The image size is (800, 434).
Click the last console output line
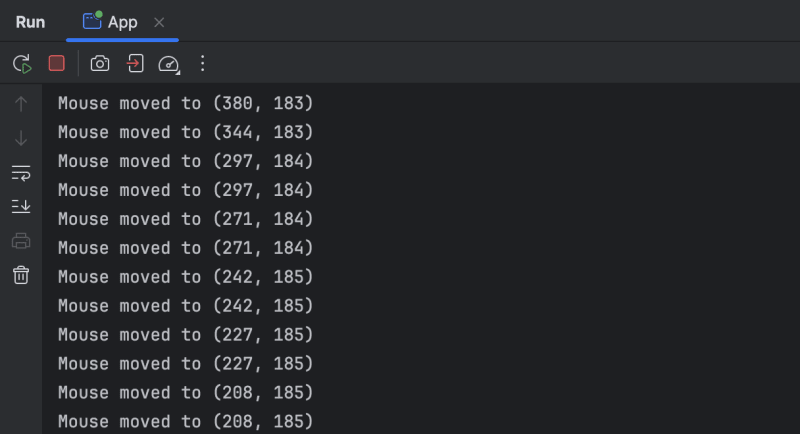coord(186,421)
